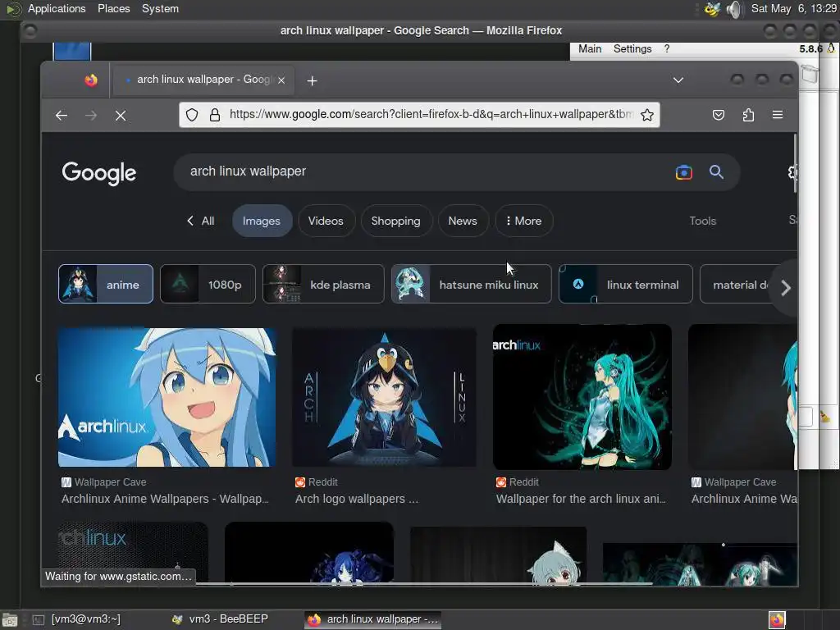
Task: Open the Places menu in top panel
Action: pos(113,8)
